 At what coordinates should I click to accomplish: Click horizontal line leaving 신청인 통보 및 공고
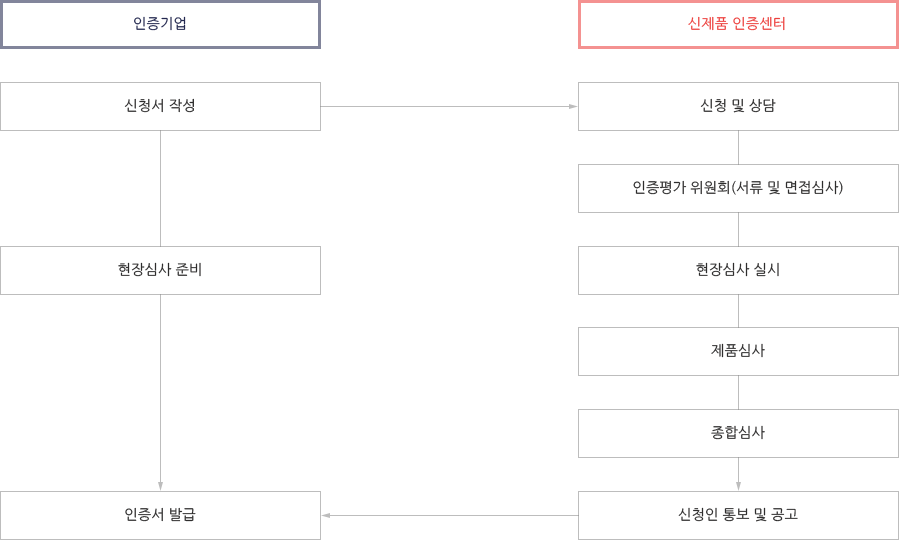[x=454, y=515]
